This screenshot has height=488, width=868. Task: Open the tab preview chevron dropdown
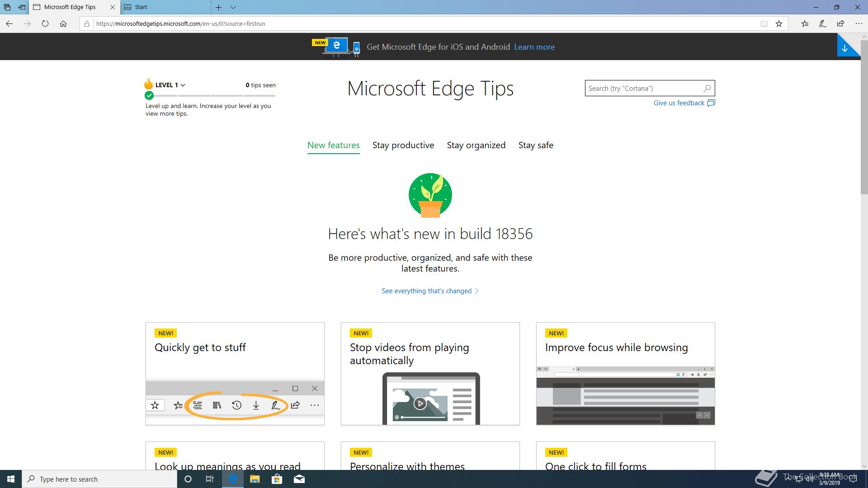[x=233, y=7]
